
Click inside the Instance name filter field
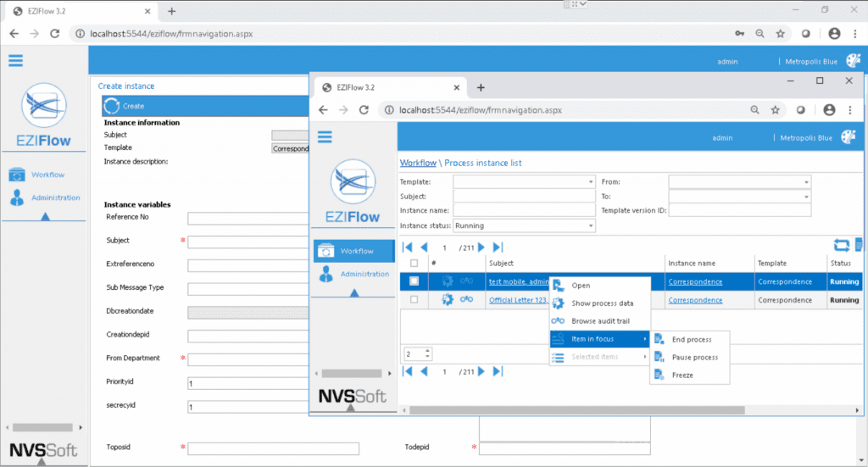click(524, 211)
